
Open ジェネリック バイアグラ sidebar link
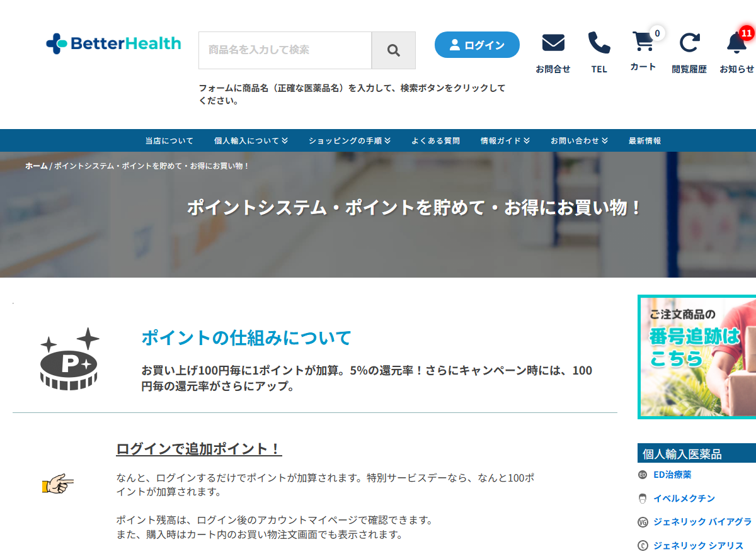point(702,522)
